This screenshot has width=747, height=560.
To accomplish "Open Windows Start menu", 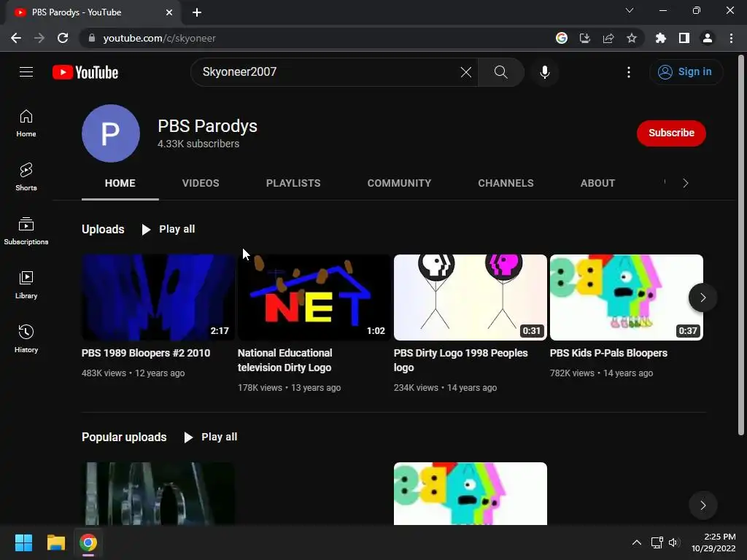I will [x=23, y=542].
